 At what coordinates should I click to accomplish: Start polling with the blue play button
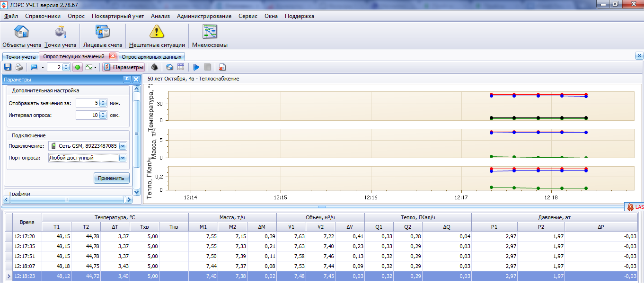(196, 67)
